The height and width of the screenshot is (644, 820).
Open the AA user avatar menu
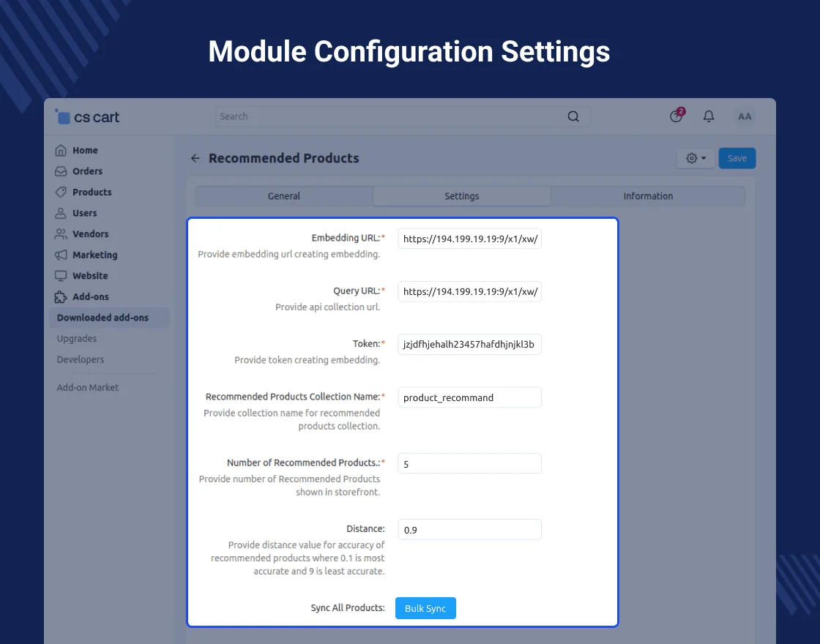(x=745, y=116)
